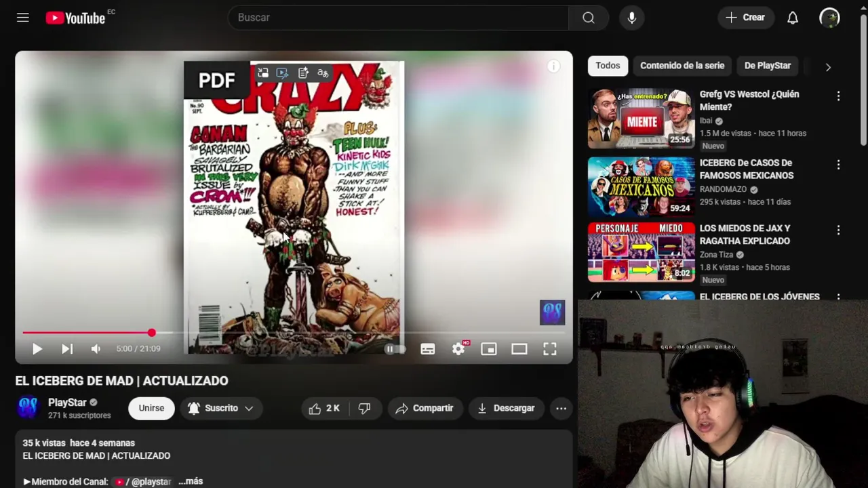The height and width of the screenshot is (488, 868).
Task: Open options for Grefg VS Westcol video
Action: tap(838, 96)
